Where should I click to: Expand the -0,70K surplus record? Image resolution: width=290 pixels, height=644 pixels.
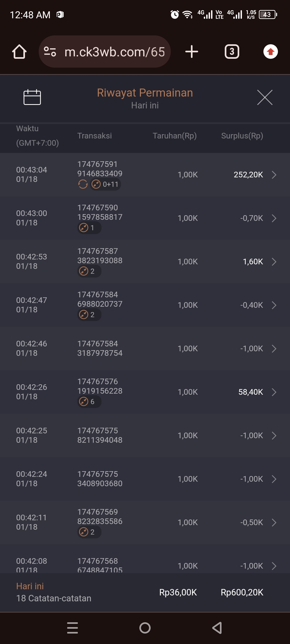(x=274, y=218)
